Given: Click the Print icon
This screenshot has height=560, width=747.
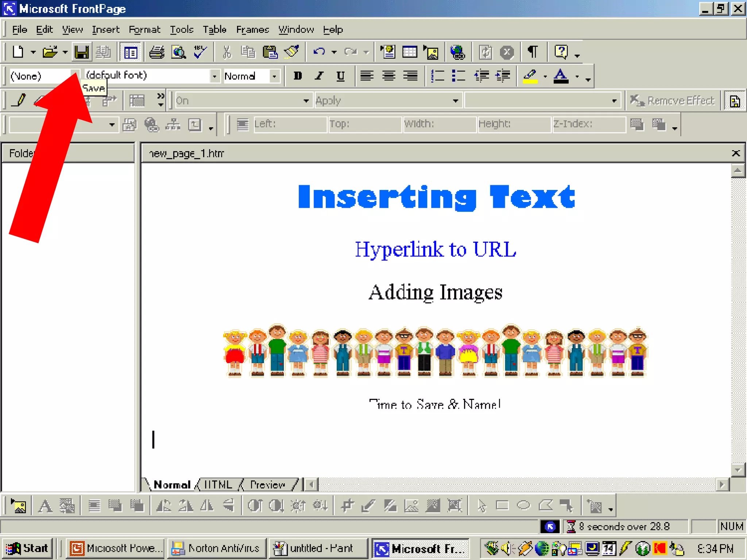Looking at the screenshot, I should pos(157,52).
